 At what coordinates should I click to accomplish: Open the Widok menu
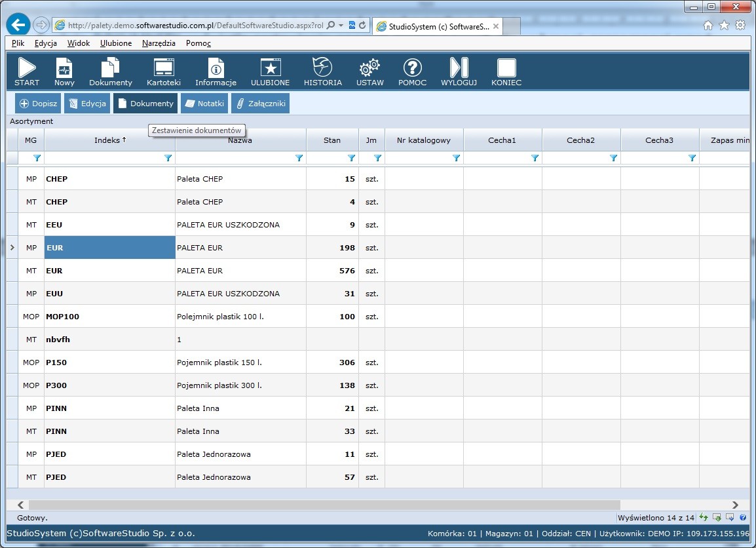[79, 43]
